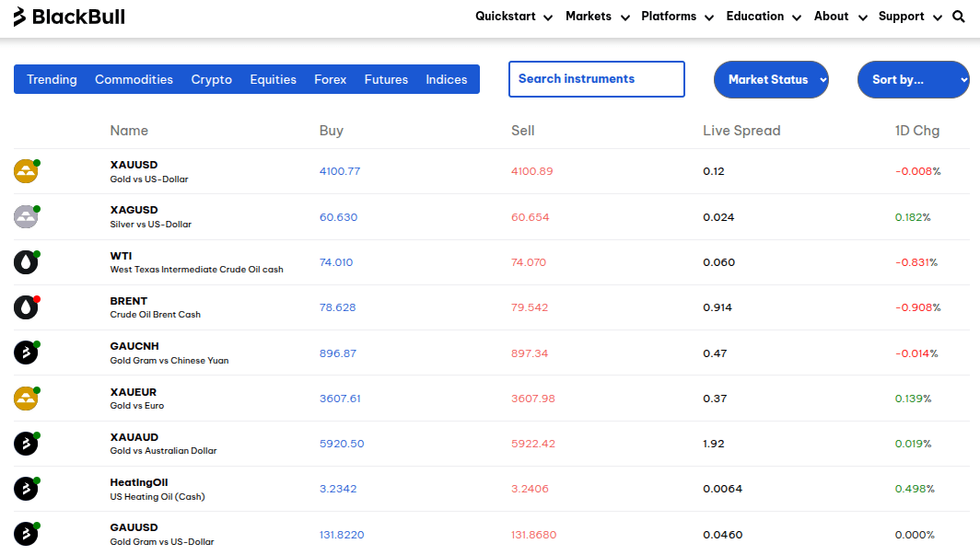Click XAUEUR buy price 3607.61

[x=340, y=399]
